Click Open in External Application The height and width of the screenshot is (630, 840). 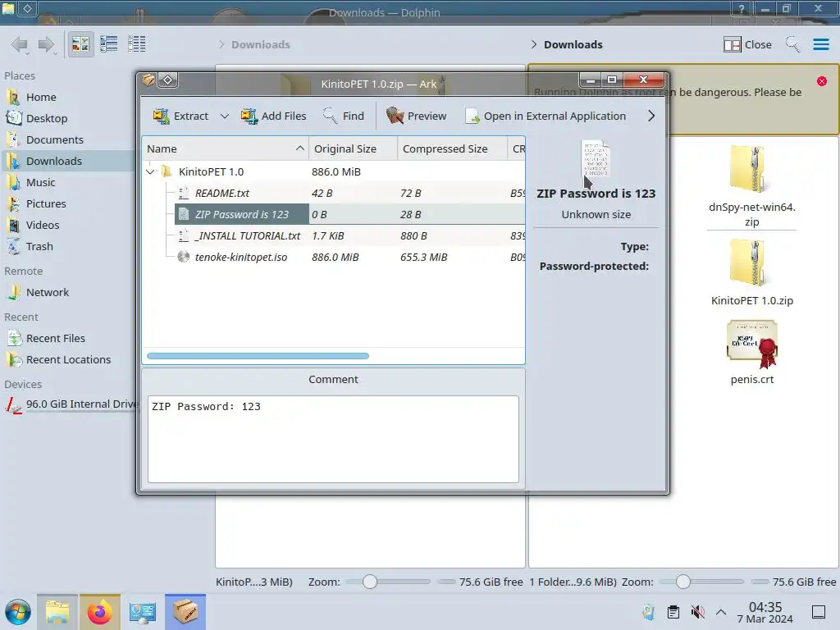click(x=546, y=116)
